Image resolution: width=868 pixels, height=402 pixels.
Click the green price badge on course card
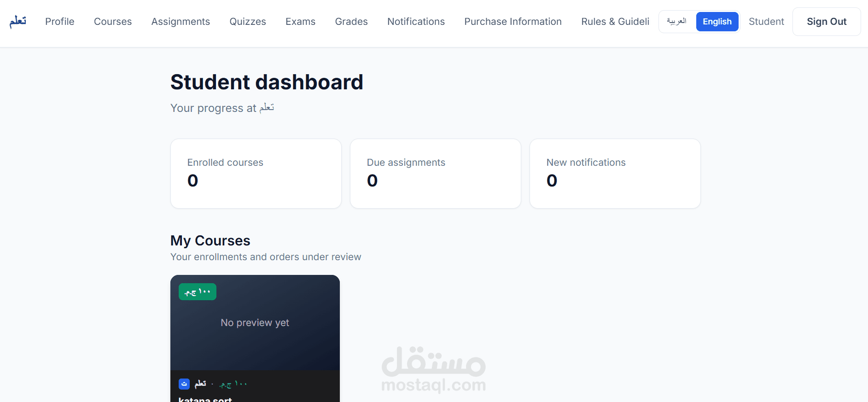tap(198, 292)
